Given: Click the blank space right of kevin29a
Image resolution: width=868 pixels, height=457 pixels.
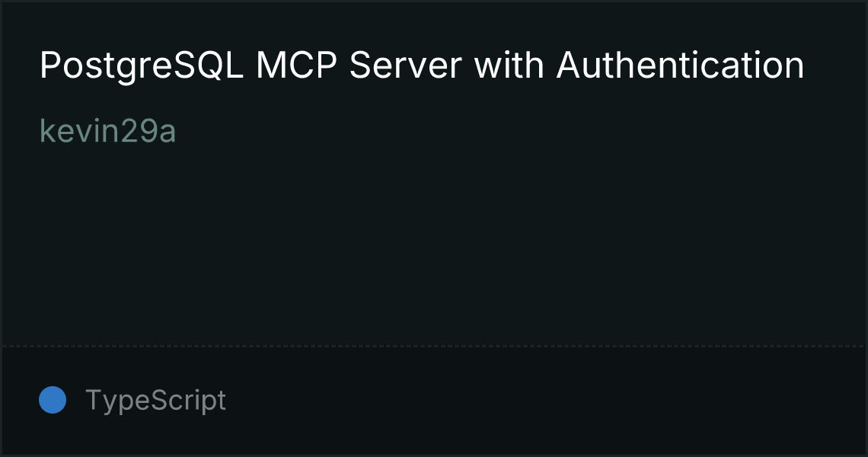Looking at the screenshot, I should [x=520, y=131].
